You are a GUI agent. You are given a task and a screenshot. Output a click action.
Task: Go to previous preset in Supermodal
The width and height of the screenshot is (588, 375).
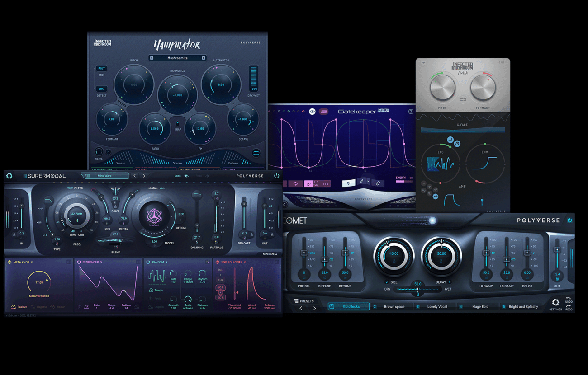pyautogui.click(x=135, y=176)
